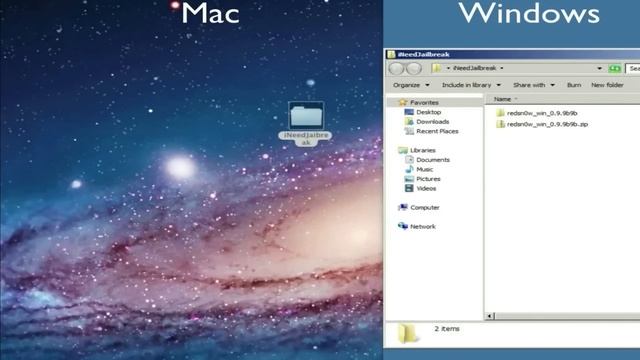The height and width of the screenshot is (360, 640).
Task: Click the Documents library icon
Action: (x=409, y=160)
